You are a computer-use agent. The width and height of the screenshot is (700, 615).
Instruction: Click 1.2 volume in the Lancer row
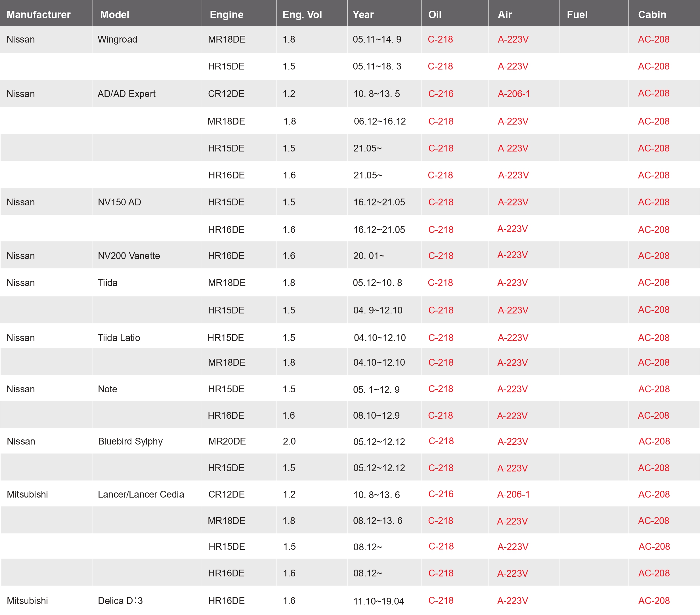point(289,494)
